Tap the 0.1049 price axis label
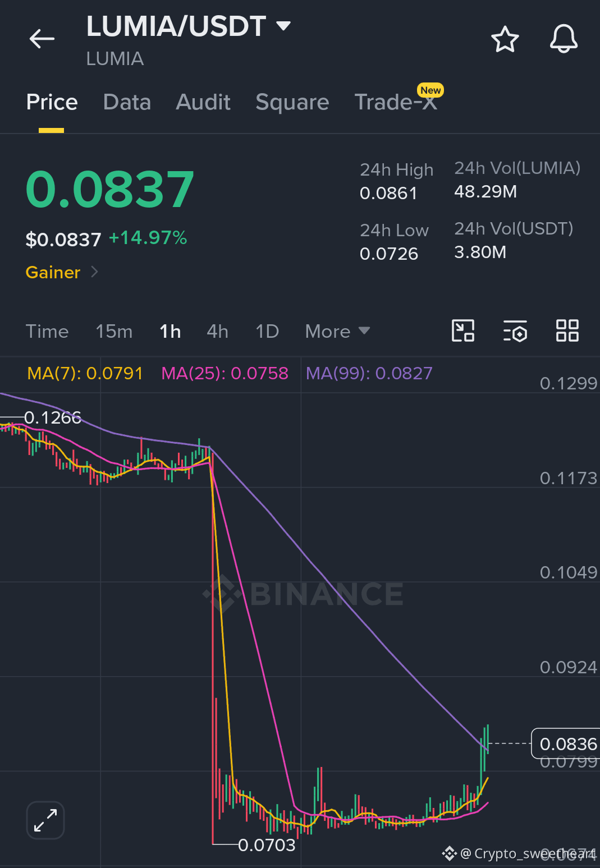Screen dimensions: 600x868 568,572
